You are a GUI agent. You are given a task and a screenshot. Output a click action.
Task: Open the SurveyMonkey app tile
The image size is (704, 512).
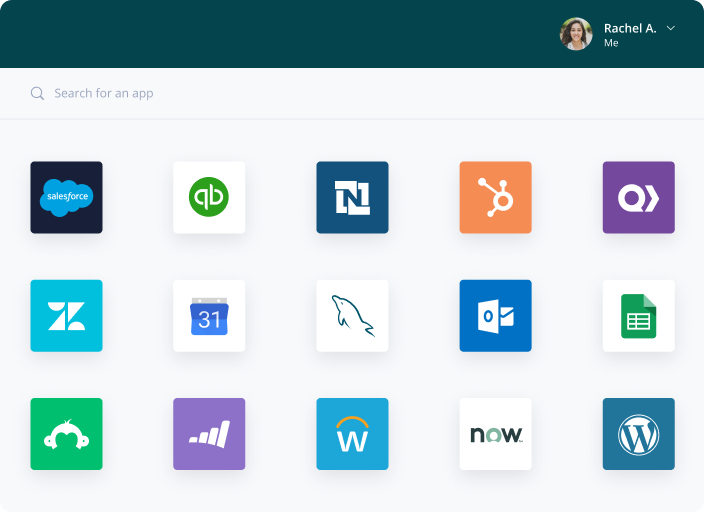66,433
